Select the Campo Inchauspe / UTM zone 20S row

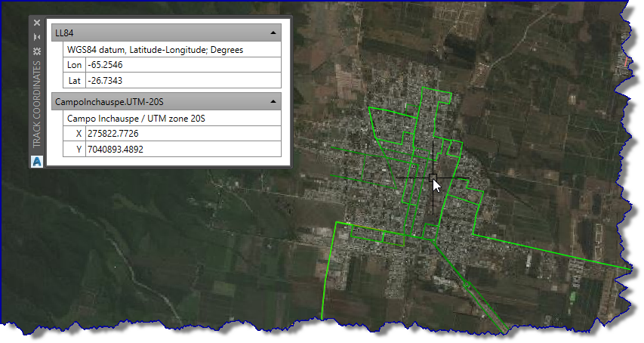(172, 119)
